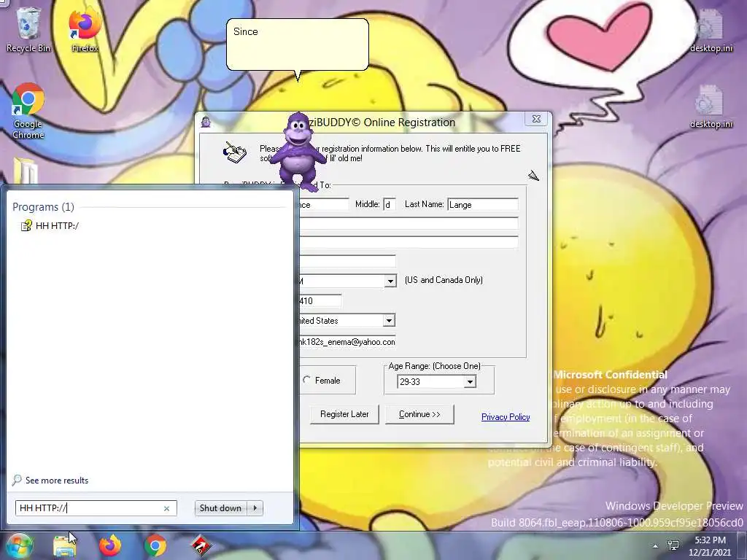
Task: Open the Privacy Policy link
Action: tap(506, 417)
